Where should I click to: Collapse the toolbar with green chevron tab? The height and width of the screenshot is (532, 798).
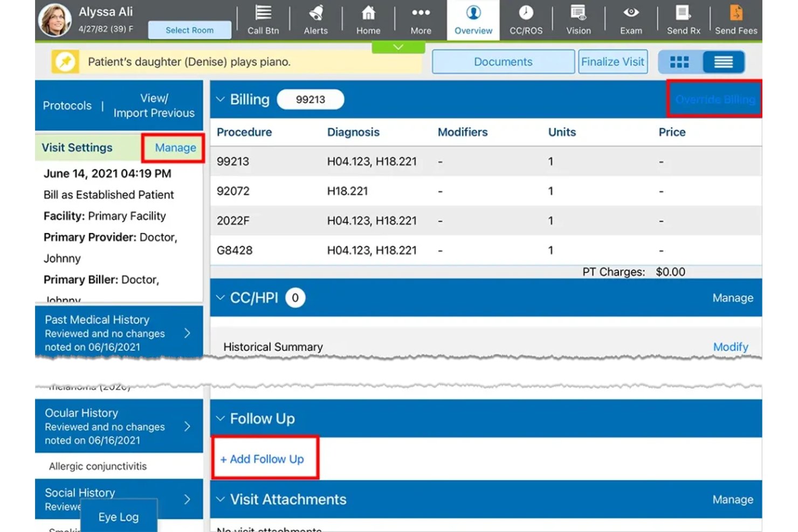pyautogui.click(x=398, y=47)
